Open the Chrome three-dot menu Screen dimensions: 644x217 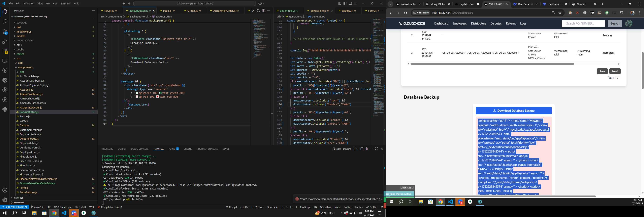[640, 13]
